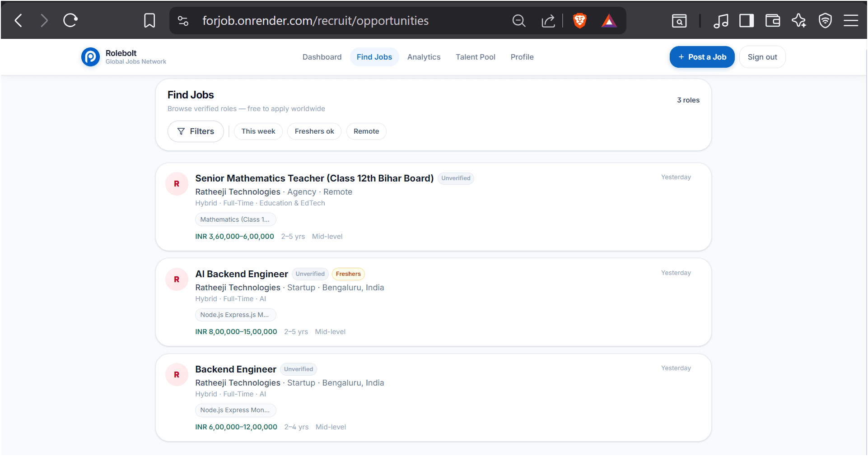Click the Sign out button
Viewport: 868px width, 456px height.
pyautogui.click(x=762, y=57)
